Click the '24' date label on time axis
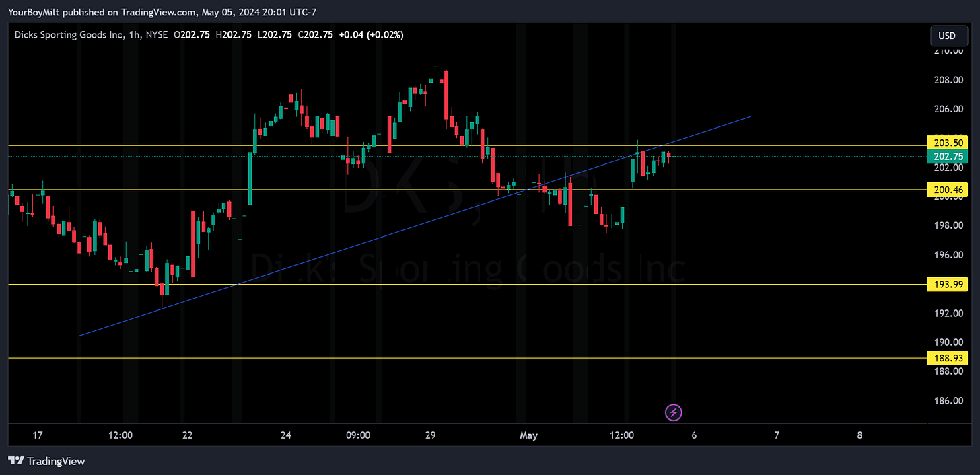The height and width of the screenshot is (475, 980). point(286,435)
